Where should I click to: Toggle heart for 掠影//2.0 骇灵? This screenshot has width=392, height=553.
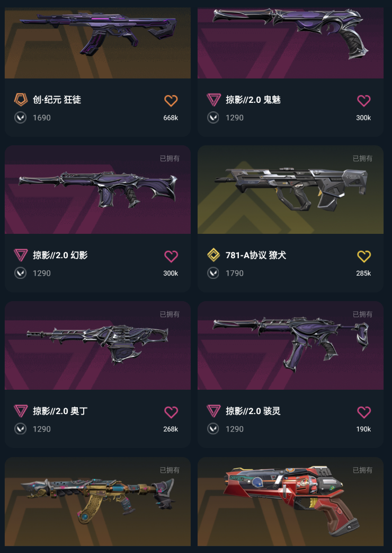pyautogui.click(x=364, y=412)
